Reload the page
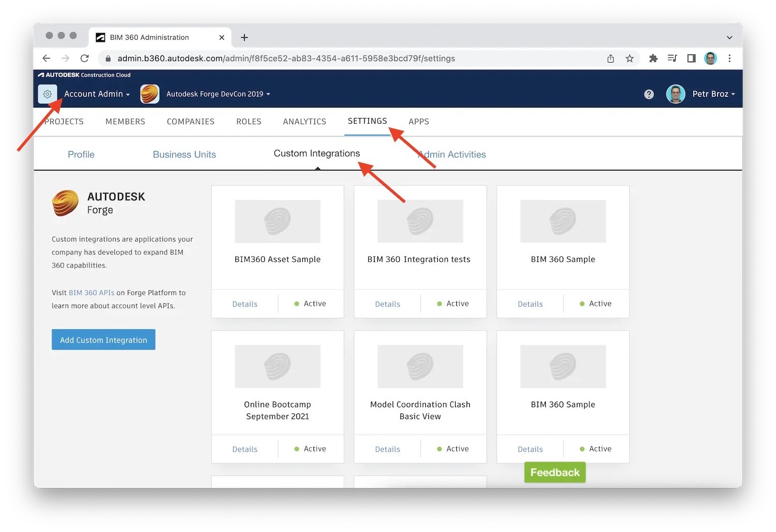This screenshot has height=532, width=776. point(84,58)
